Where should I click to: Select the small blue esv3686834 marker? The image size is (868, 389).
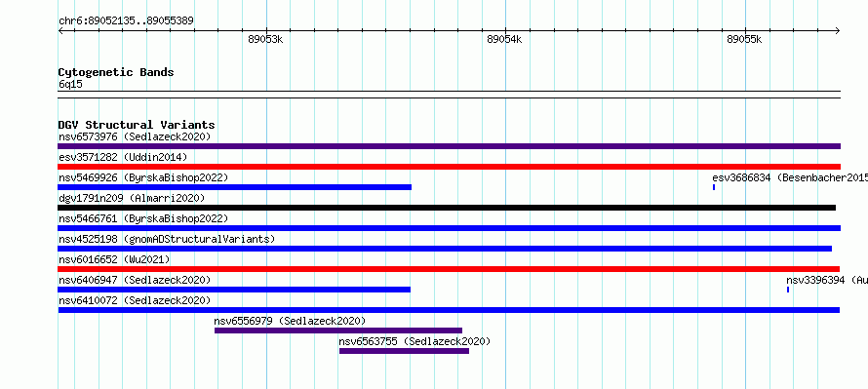click(x=714, y=187)
